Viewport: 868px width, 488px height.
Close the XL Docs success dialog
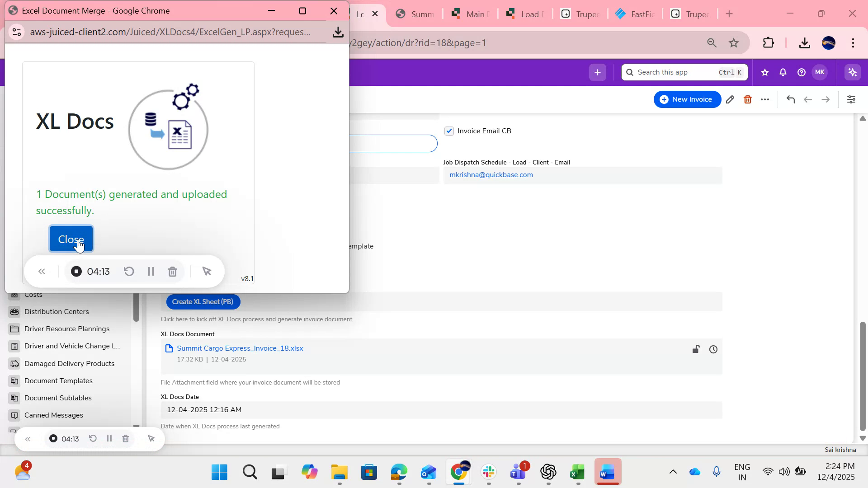(x=71, y=239)
